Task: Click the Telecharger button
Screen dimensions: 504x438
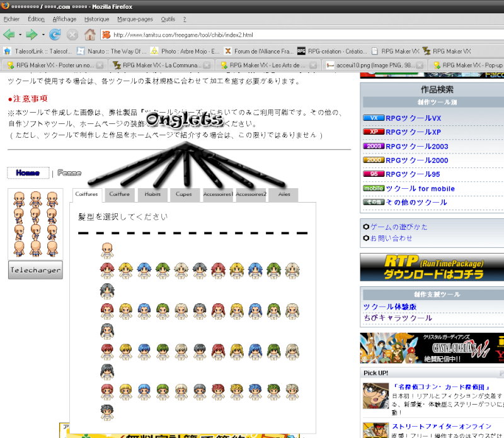Action: click(35, 270)
